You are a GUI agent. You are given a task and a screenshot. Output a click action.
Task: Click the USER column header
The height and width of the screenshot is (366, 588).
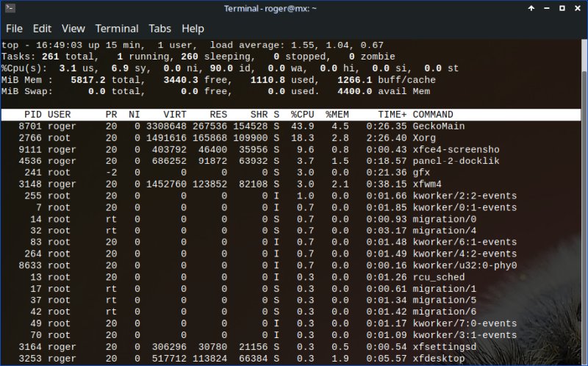point(60,115)
